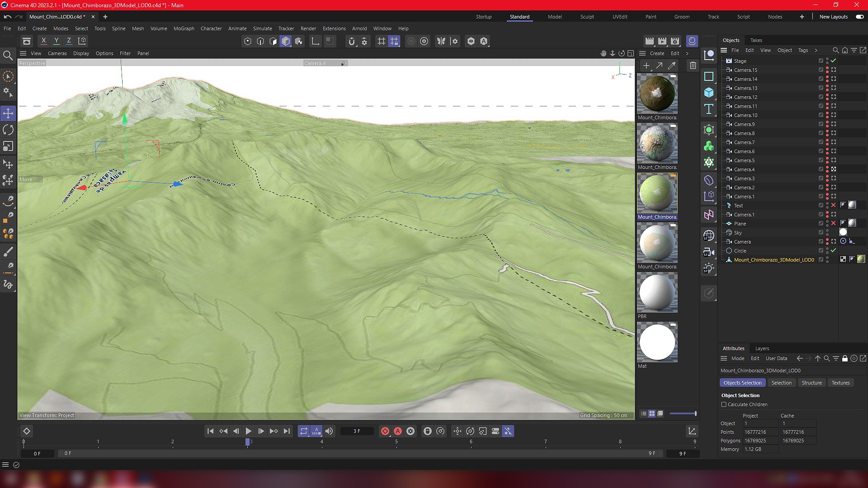
Task: Open the bottom status bar hamburger menu
Action: point(5,465)
